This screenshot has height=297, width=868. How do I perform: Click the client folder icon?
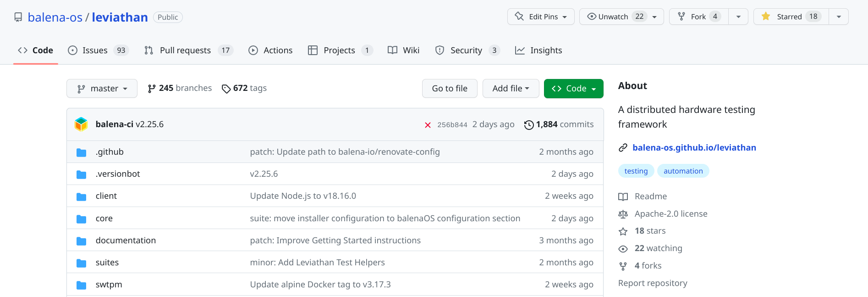(81, 196)
